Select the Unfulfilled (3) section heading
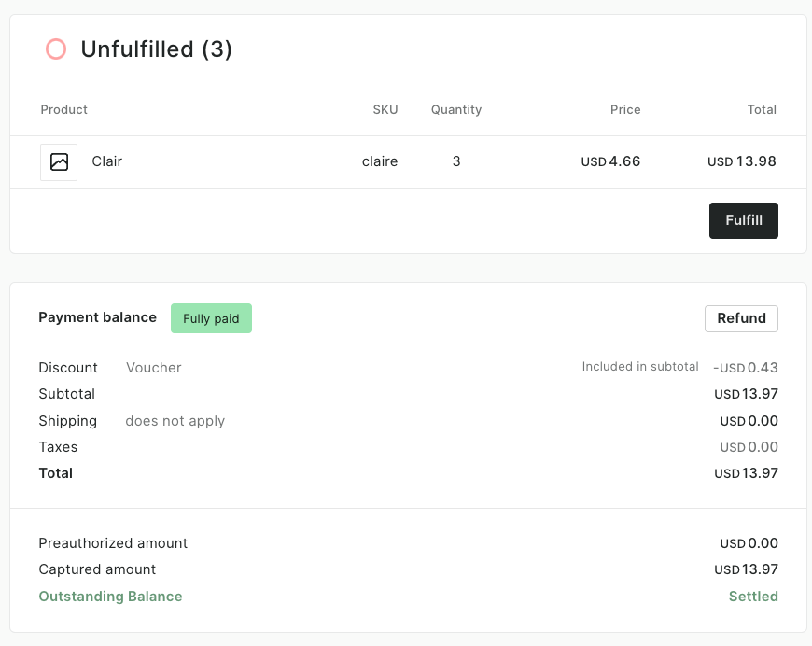This screenshot has width=812, height=646. point(157,49)
